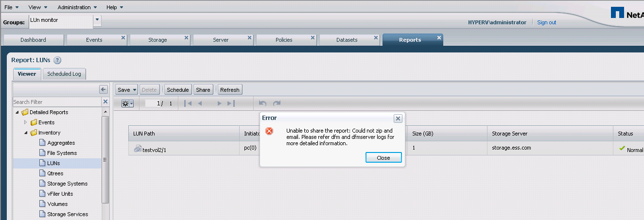The image size is (644, 220).
Task: Select Inventory folder in tree
Action: tap(49, 133)
